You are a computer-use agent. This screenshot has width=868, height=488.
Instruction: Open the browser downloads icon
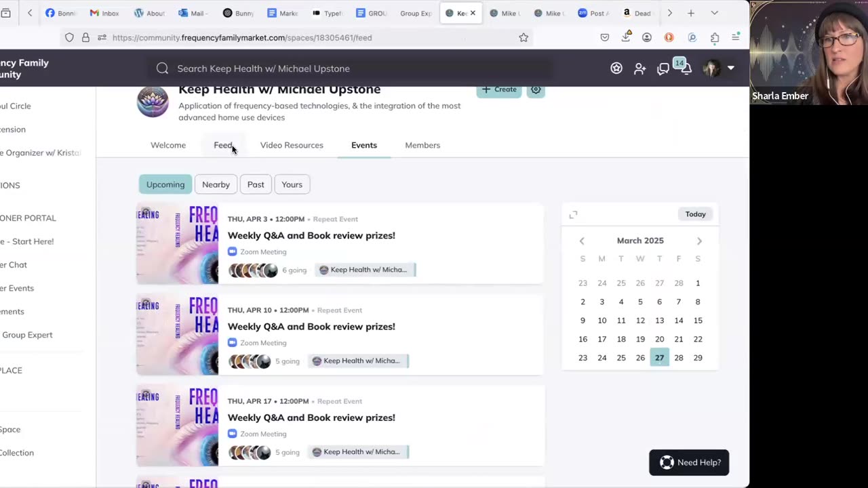[626, 37]
